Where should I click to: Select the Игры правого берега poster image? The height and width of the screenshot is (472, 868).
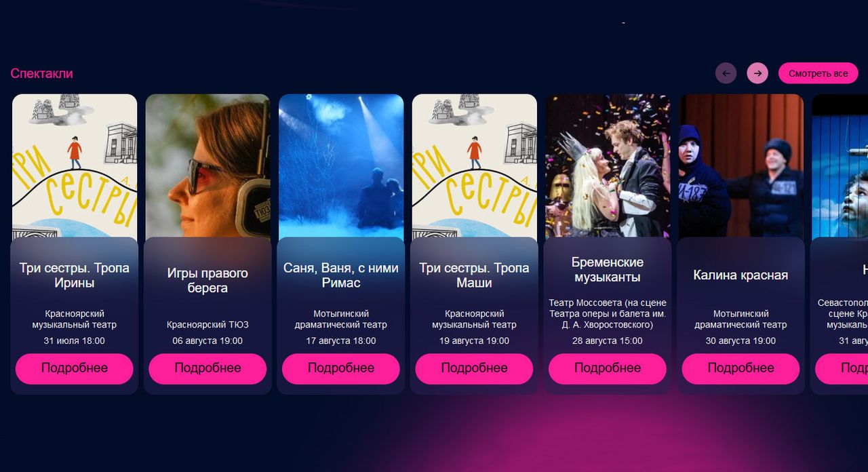pos(208,166)
